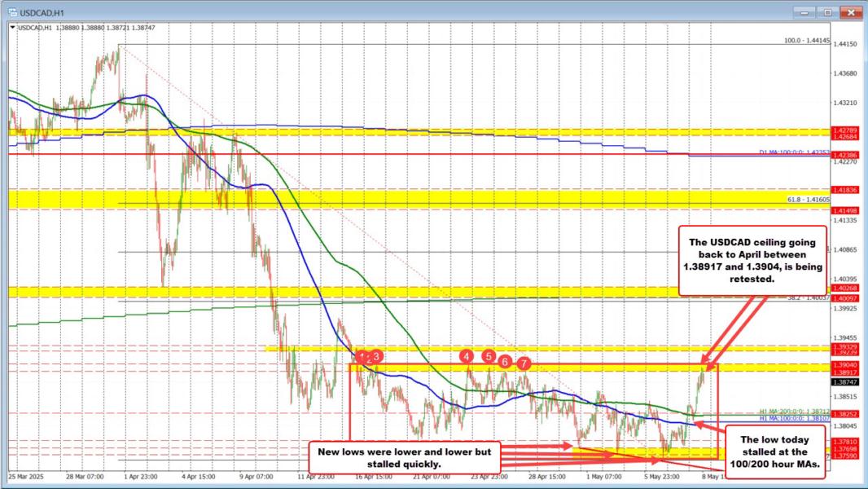This screenshot has width=868, height=489.
Task: Click the '11 Apr 23:00' date axis label
Action: coord(316,476)
